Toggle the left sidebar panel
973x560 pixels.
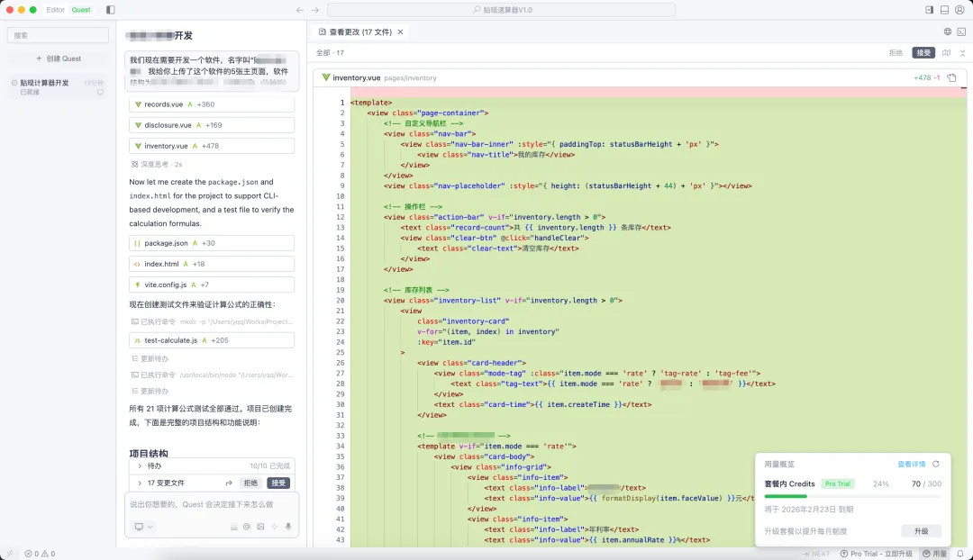tap(111, 10)
